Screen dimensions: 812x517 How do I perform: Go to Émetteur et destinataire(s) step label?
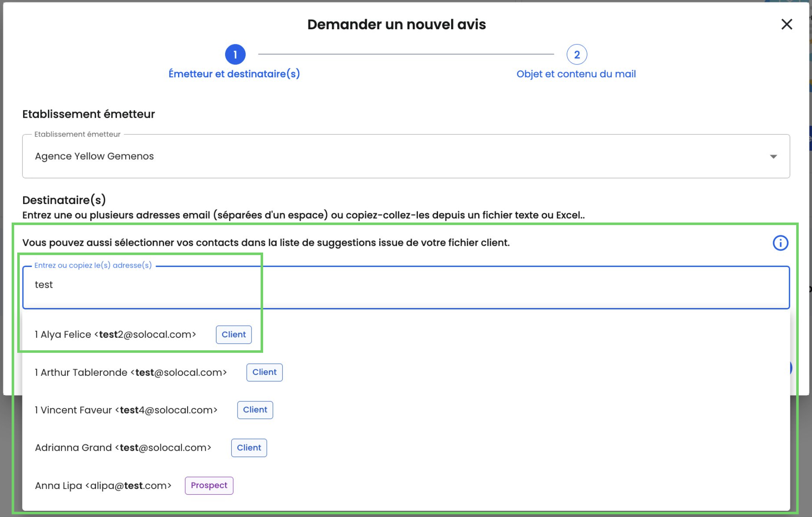[x=234, y=74]
